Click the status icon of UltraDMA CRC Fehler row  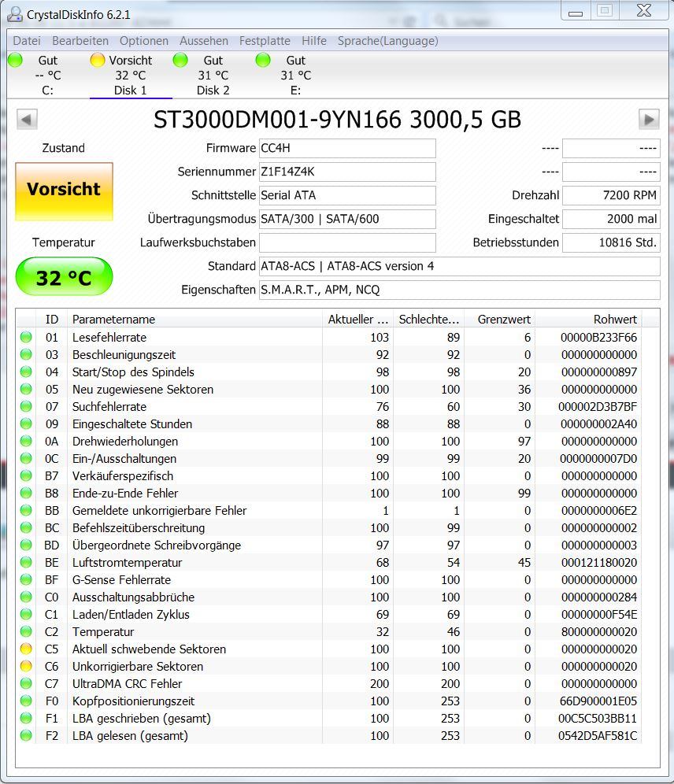26,684
